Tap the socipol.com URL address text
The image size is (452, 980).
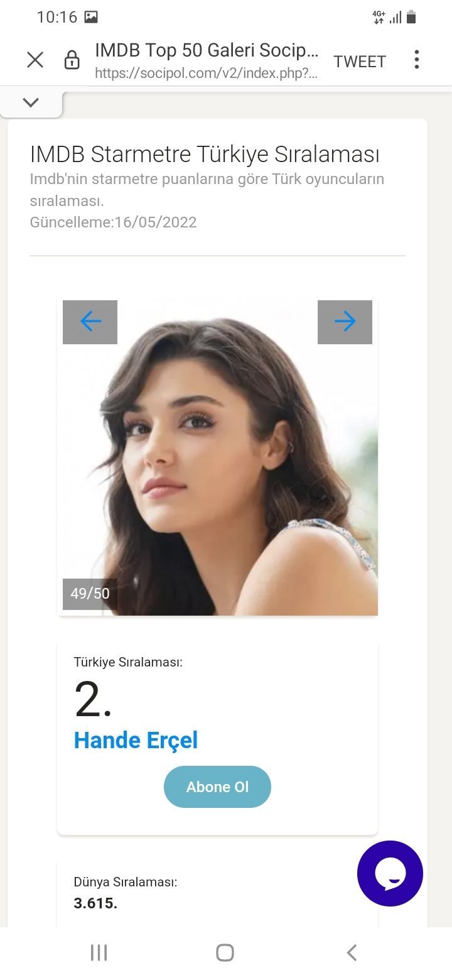point(207,73)
